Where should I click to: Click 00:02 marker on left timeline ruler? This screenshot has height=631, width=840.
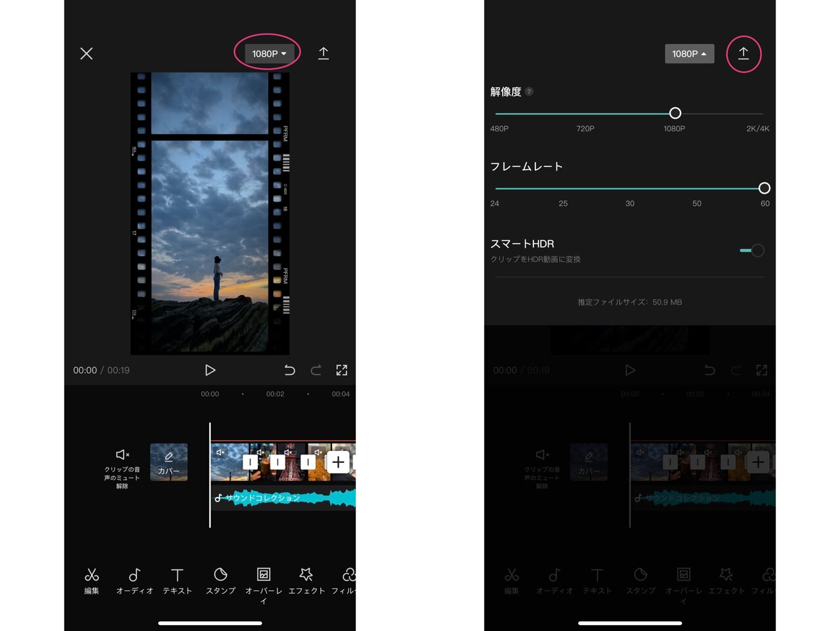pyautogui.click(x=275, y=394)
